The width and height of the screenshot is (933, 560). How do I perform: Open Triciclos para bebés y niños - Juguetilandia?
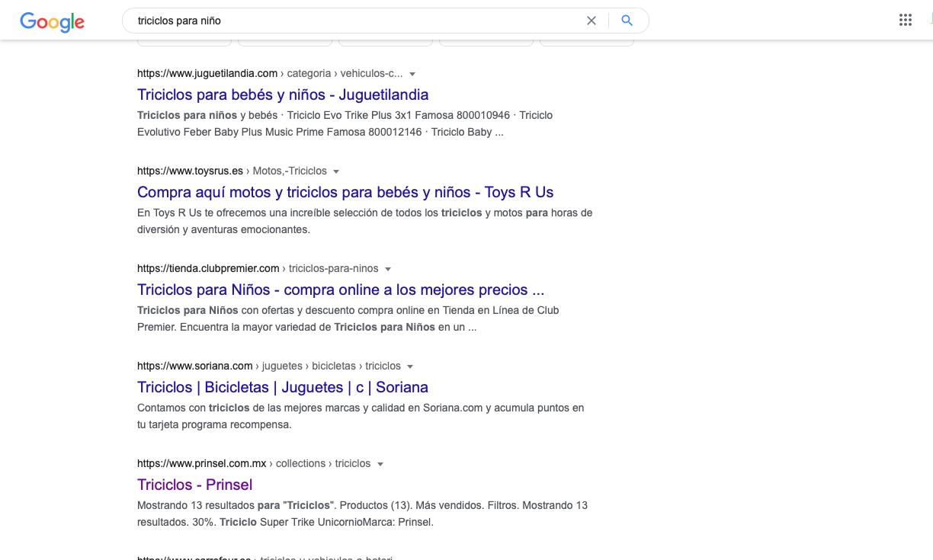(283, 94)
